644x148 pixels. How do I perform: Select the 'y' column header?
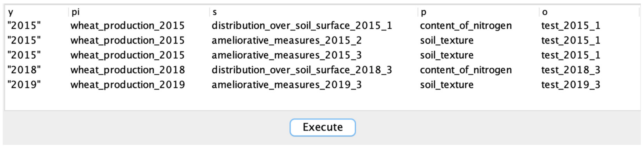10,12
